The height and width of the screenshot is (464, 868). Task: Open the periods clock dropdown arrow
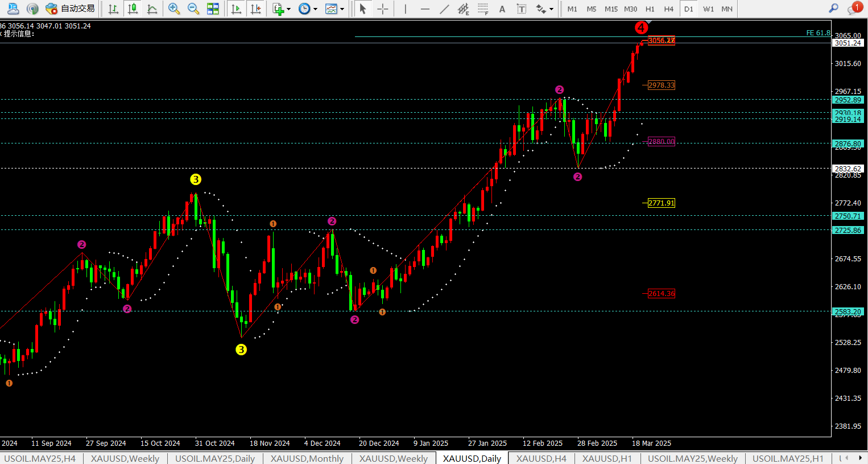tap(315, 9)
